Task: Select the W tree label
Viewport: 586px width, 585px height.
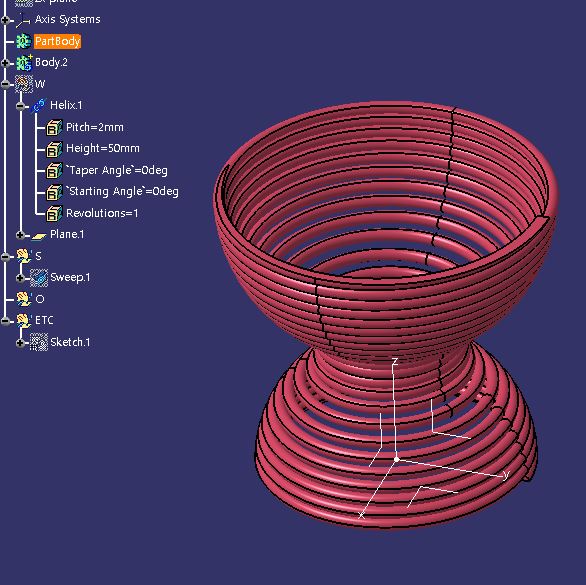Action: pos(40,84)
